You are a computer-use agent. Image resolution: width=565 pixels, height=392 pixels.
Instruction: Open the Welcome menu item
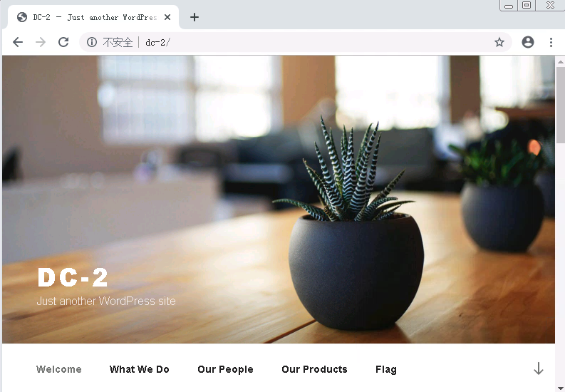pos(58,369)
